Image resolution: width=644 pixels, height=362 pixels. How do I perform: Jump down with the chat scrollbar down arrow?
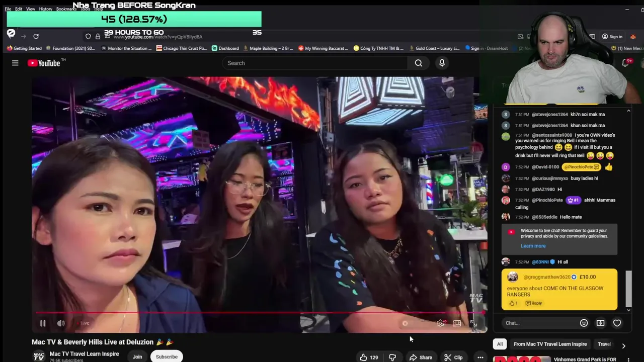point(628,310)
